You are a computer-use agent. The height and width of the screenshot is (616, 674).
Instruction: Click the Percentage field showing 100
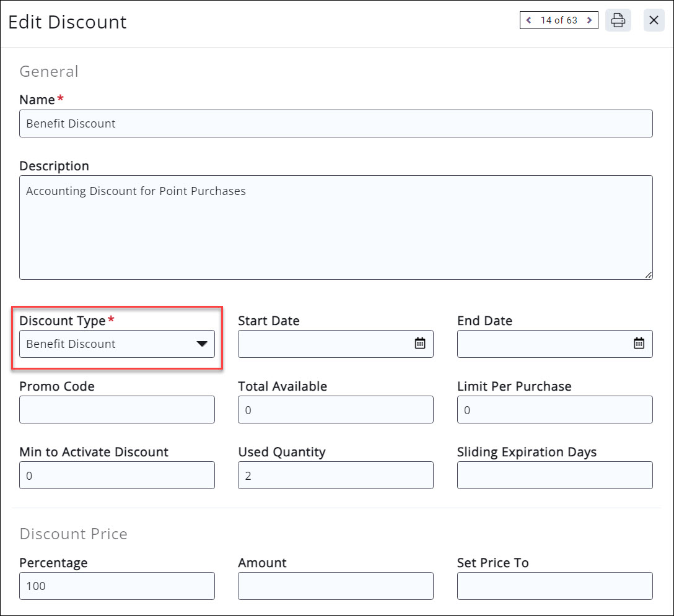pos(116,586)
